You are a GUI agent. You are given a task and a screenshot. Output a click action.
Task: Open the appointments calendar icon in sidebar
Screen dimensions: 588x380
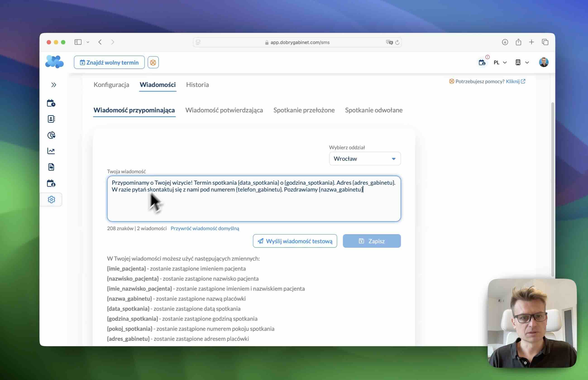[51, 103]
